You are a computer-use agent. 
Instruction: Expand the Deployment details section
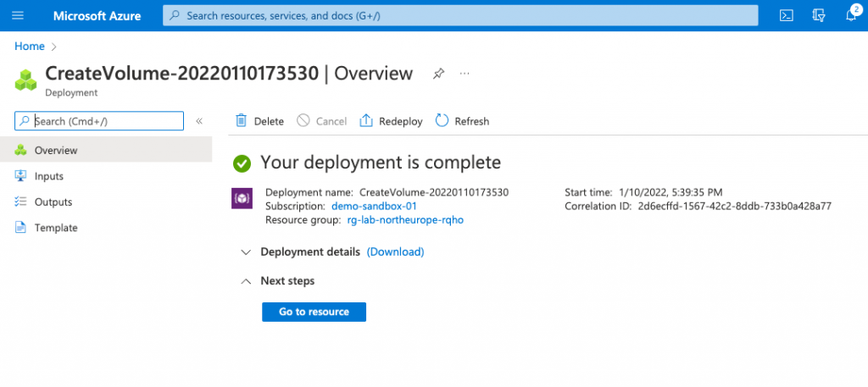(x=247, y=252)
